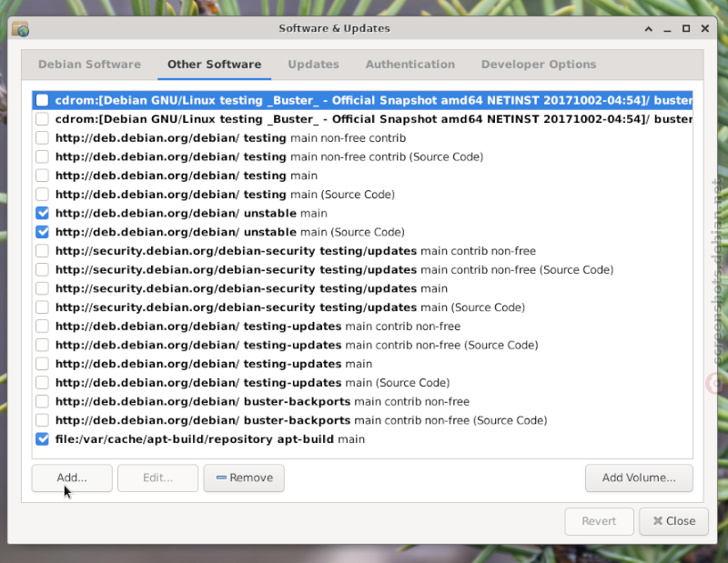The image size is (728, 563).
Task: Check security testing/updates main (Source Code) box
Action: 42,307
